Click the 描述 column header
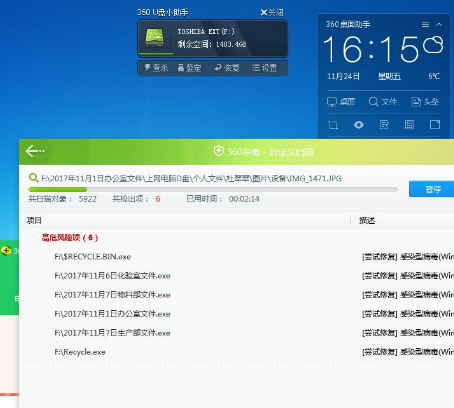Image resolution: width=454 pixels, height=408 pixels. pos(367,221)
